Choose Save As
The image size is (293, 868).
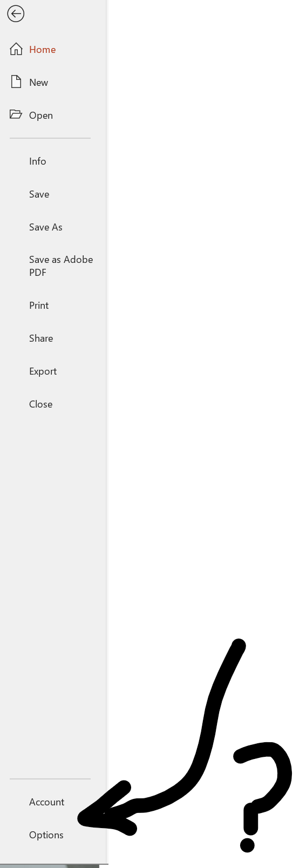point(46,227)
